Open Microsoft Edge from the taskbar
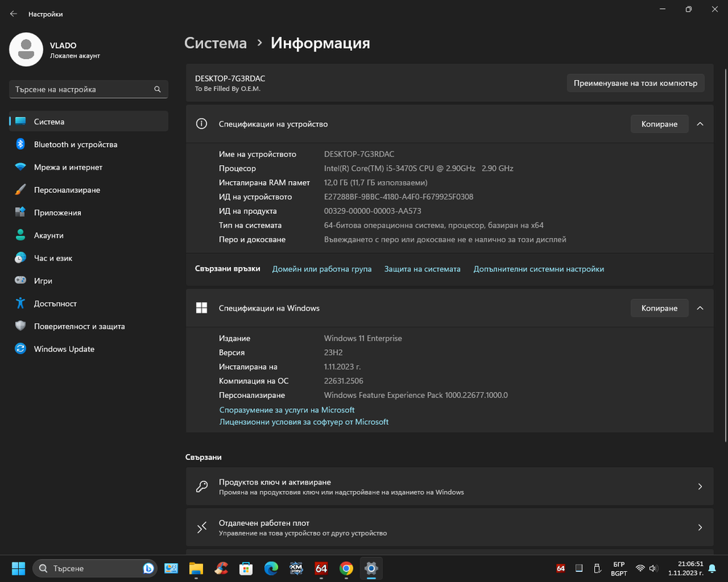728x582 pixels. (271, 568)
